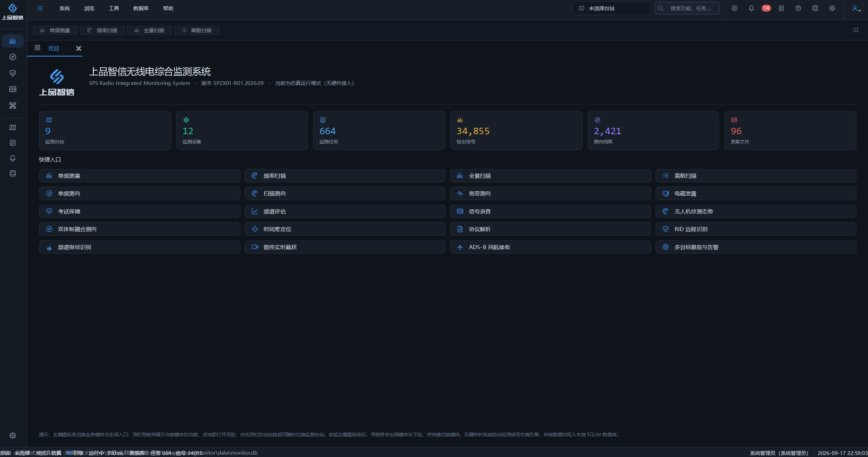This screenshot has width=868, height=457.
Task: Toggle the light/dark theme sun icon
Action: tap(734, 8)
